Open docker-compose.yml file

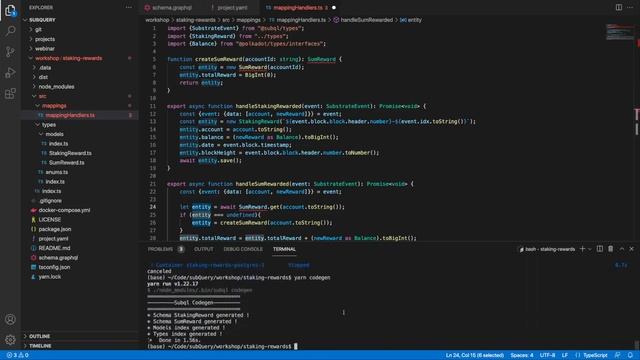(x=64, y=210)
